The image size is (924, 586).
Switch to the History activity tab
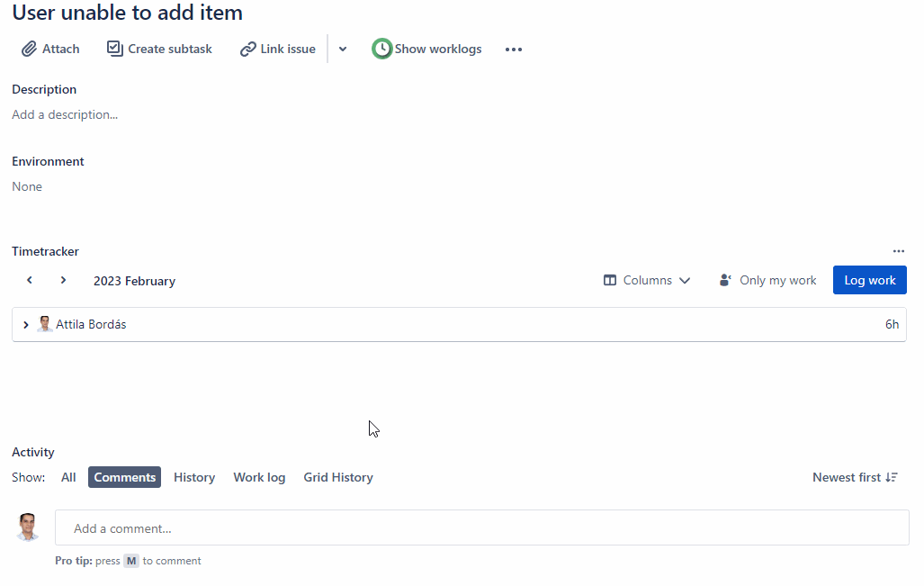(x=194, y=478)
